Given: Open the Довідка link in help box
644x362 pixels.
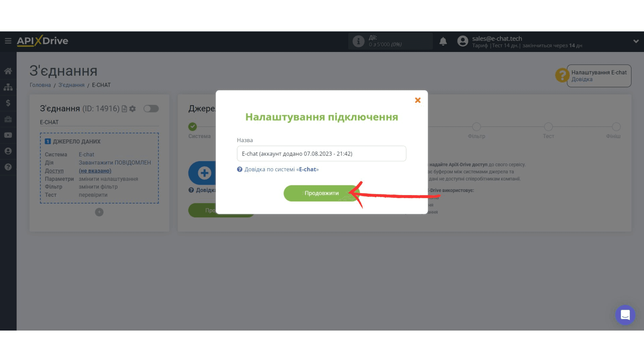Looking at the screenshot, I should (x=582, y=79).
